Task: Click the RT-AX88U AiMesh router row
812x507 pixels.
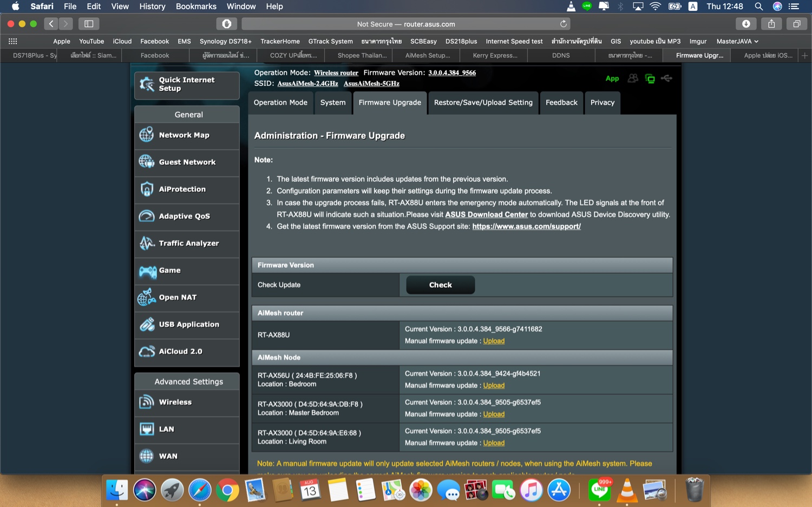Action: coord(462,335)
